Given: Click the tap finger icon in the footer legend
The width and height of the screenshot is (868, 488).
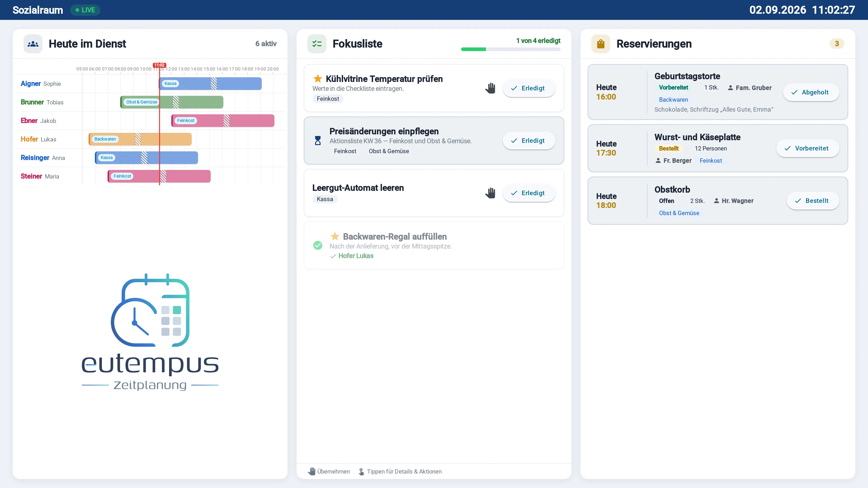Looking at the screenshot, I should click(361, 472).
